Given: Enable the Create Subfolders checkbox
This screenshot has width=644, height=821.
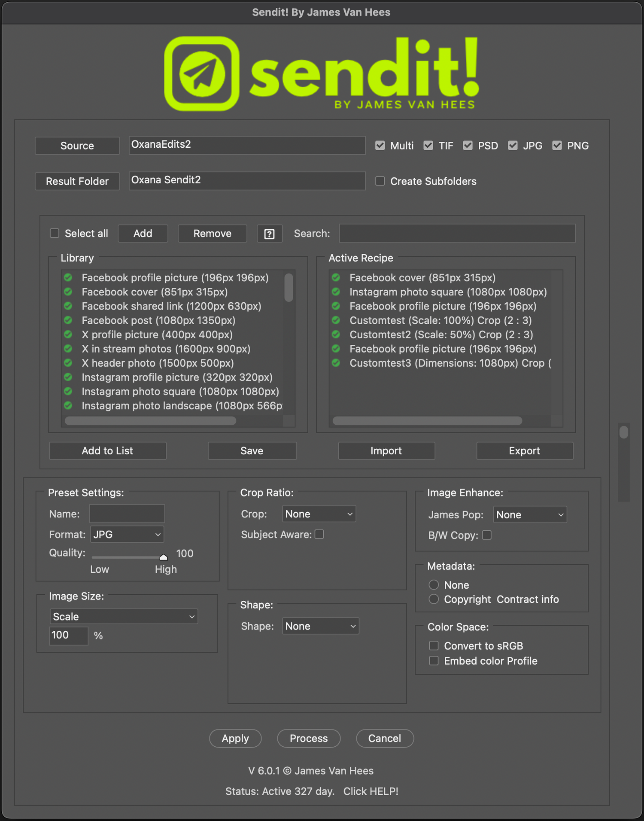Looking at the screenshot, I should coord(380,181).
